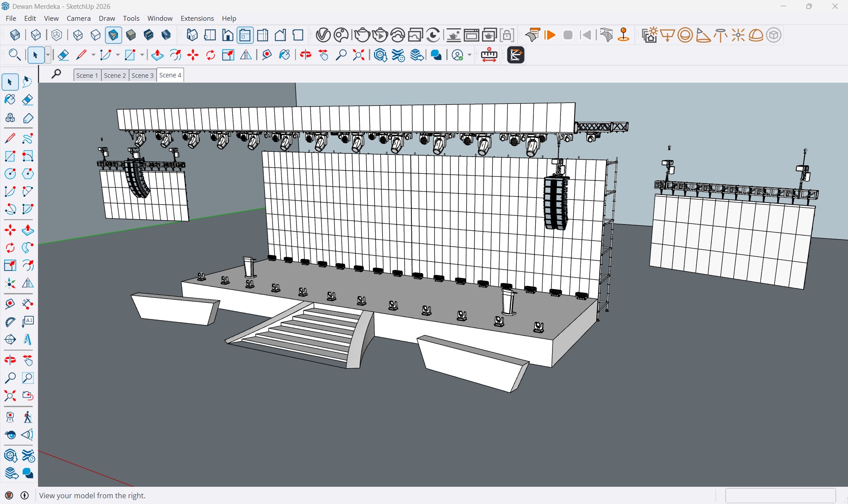Add a V-Ray Spot Light
The width and height of the screenshot is (848, 504).
click(x=703, y=35)
